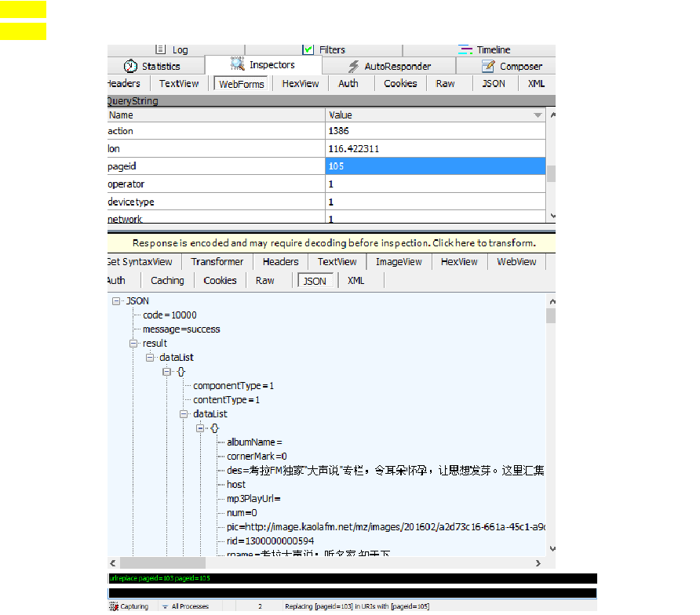Open response Get SyntaxView tab
This screenshot has height=615, width=700.
(x=140, y=262)
